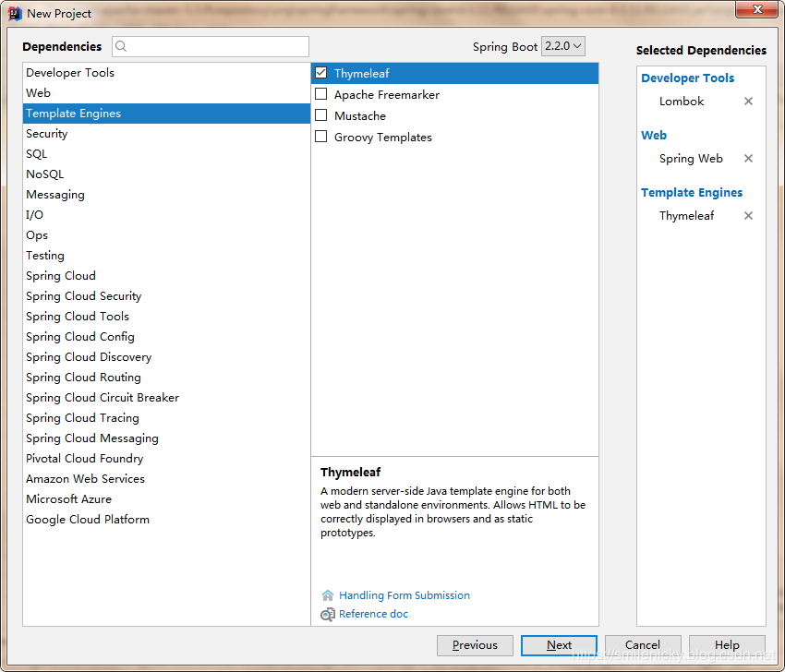Close the New Project dialog window
The width and height of the screenshot is (785, 672).
coord(757,9)
